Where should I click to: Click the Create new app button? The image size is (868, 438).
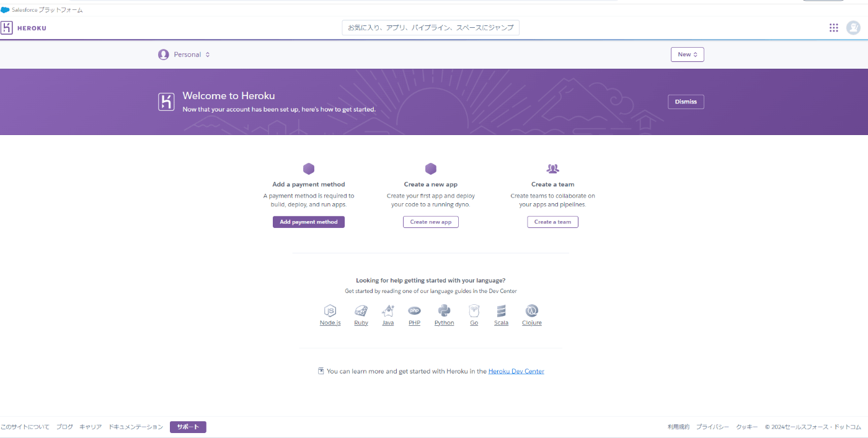(x=431, y=222)
